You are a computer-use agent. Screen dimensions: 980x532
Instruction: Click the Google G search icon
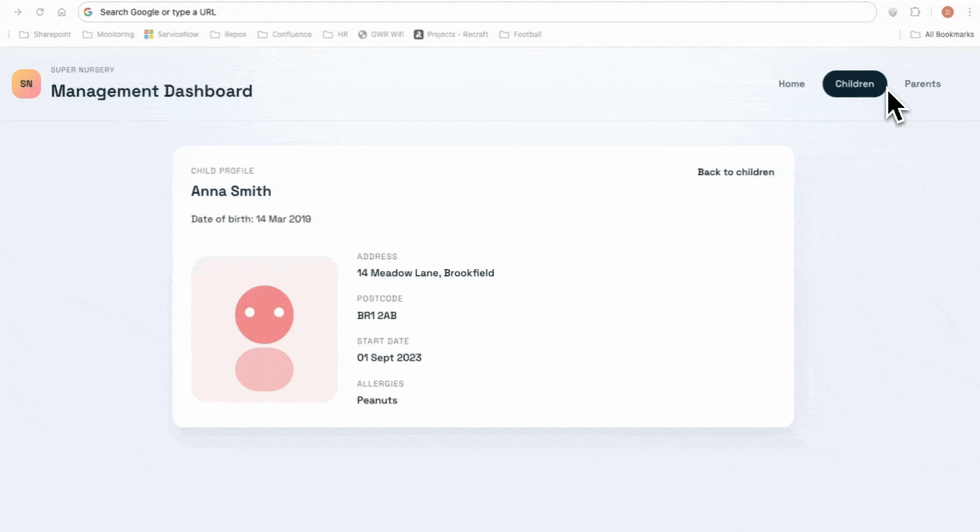point(88,12)
